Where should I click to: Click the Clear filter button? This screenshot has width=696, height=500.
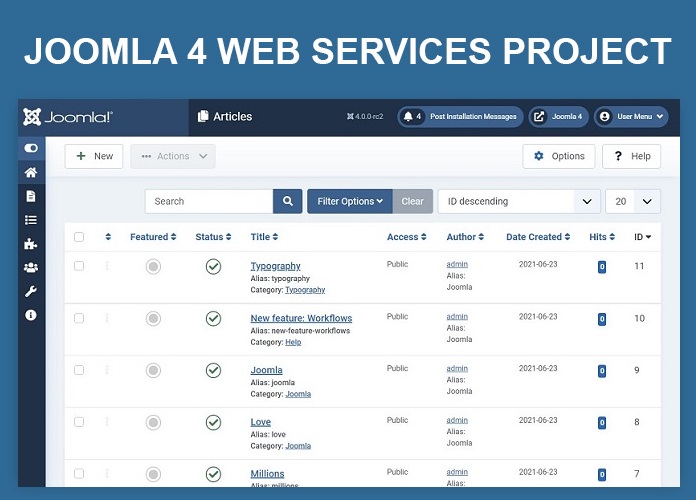click(x=412, y=201)
